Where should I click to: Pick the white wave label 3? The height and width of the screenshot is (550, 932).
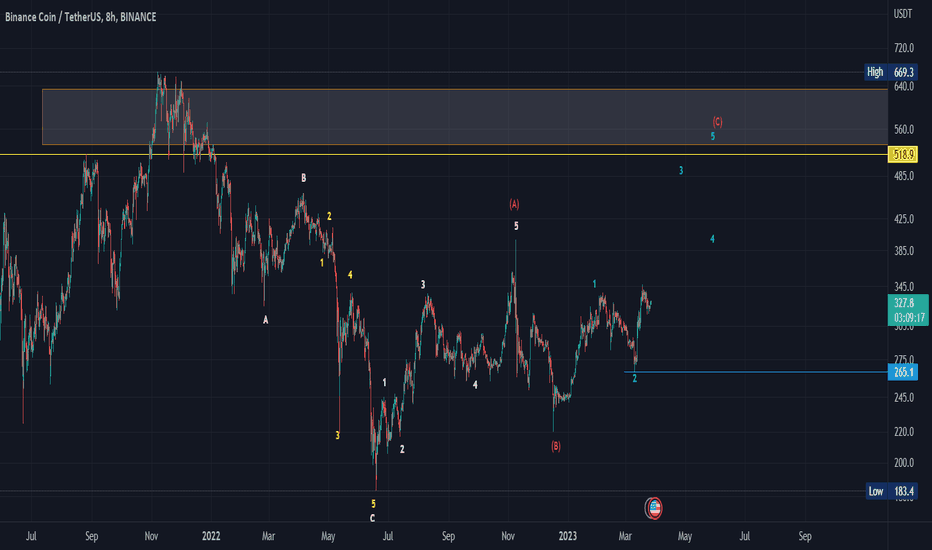[423, 284]
